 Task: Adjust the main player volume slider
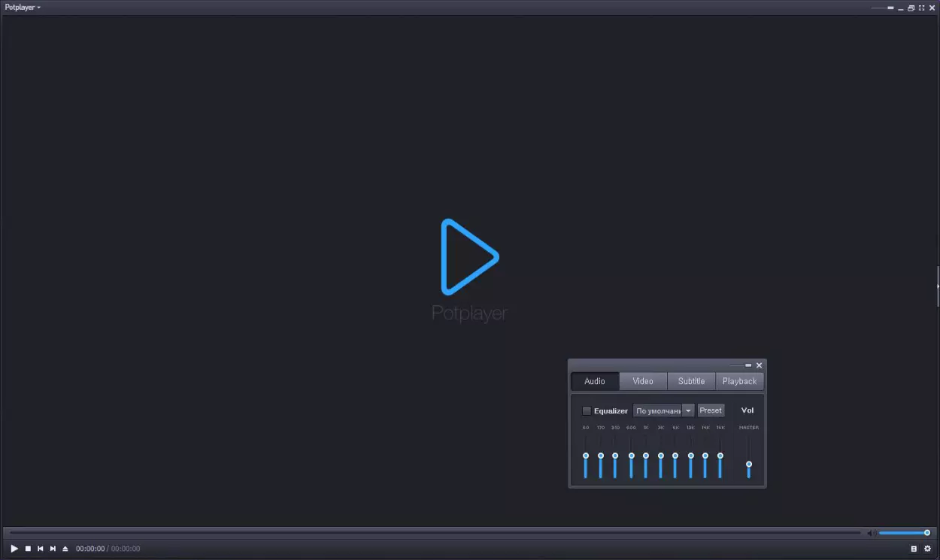(x=905, y=533)
